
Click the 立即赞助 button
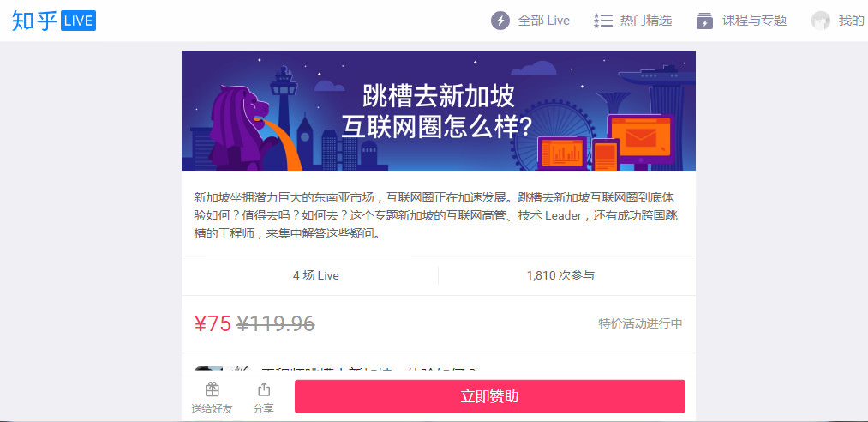[490, 396]
